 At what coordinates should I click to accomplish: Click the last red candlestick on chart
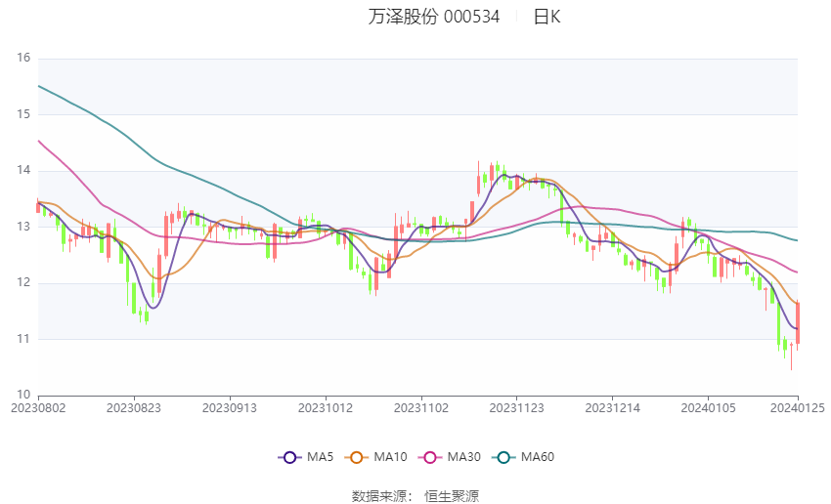point(797,323)
